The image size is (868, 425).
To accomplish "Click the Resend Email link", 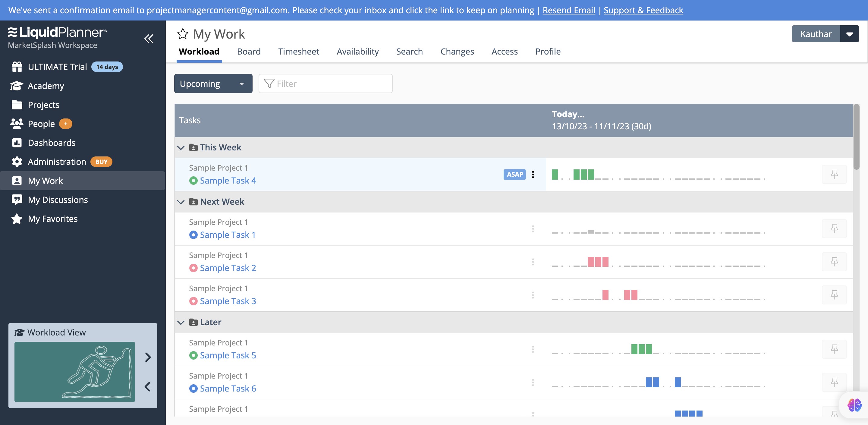I will pyautogui.click(x=568, y=10).
